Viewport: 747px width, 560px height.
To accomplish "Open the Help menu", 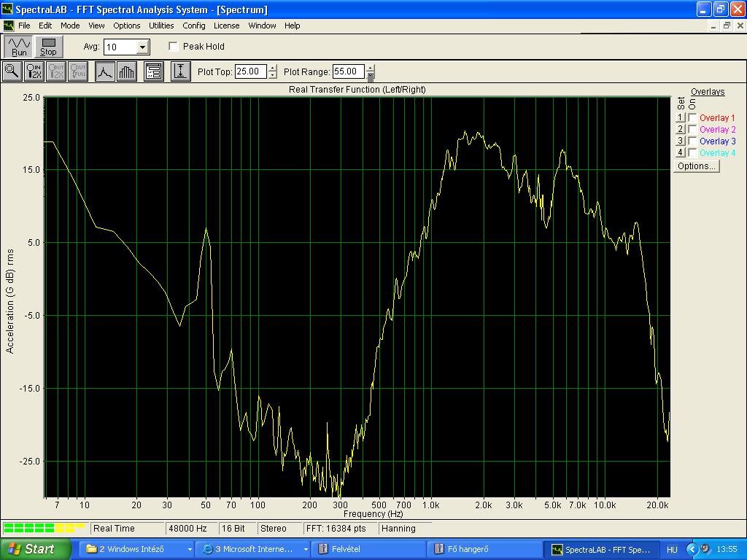I will 292,26.
